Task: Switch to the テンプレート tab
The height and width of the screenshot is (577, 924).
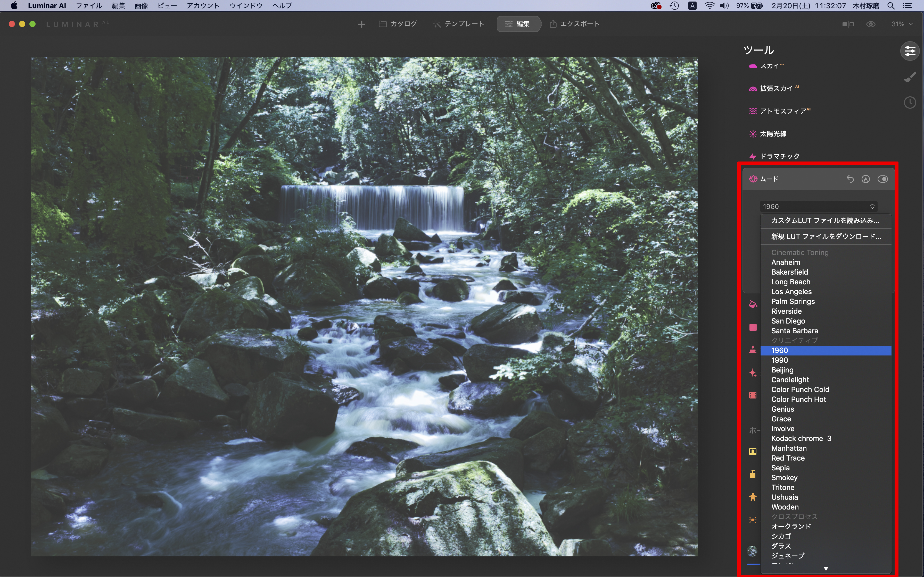Action: (x=459, y=24)
